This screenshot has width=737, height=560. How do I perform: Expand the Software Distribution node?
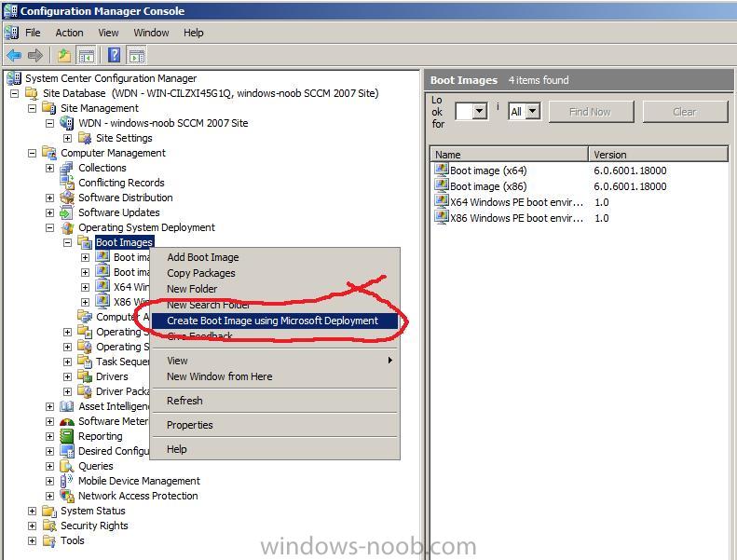click(49, 198)
